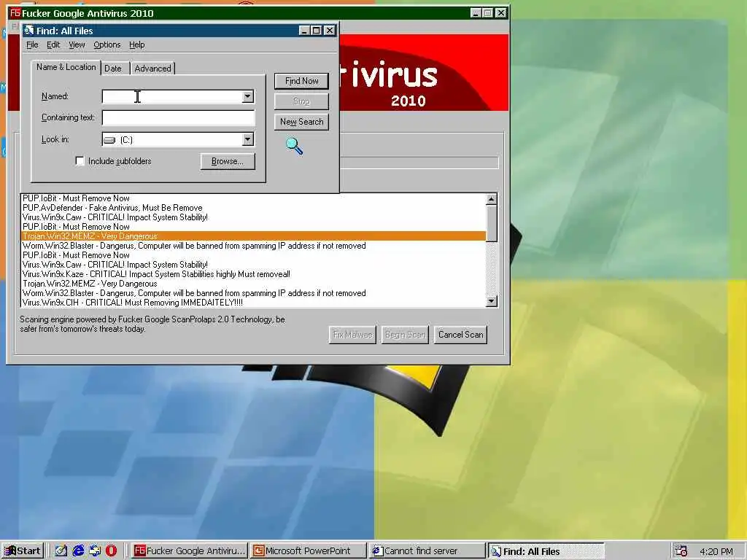The height and width of the screenshot is (560, 747).
Task: Open the Outlook Express quick launch icon
Action: (94, 551)
